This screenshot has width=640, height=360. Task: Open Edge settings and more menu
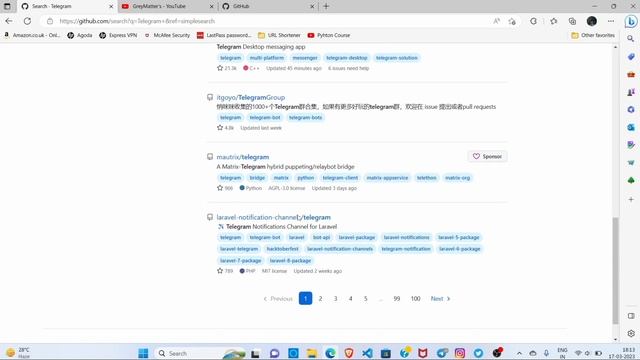coord(611,21)
